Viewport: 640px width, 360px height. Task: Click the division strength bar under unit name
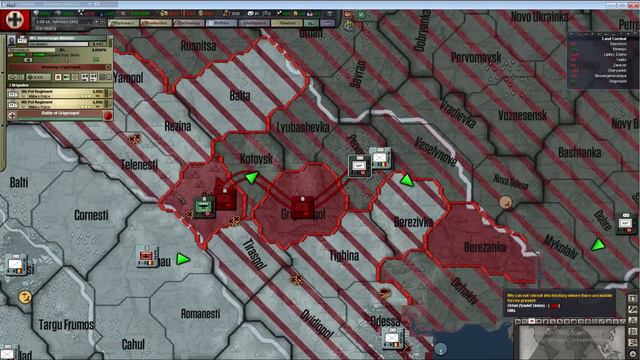(58, 44)
